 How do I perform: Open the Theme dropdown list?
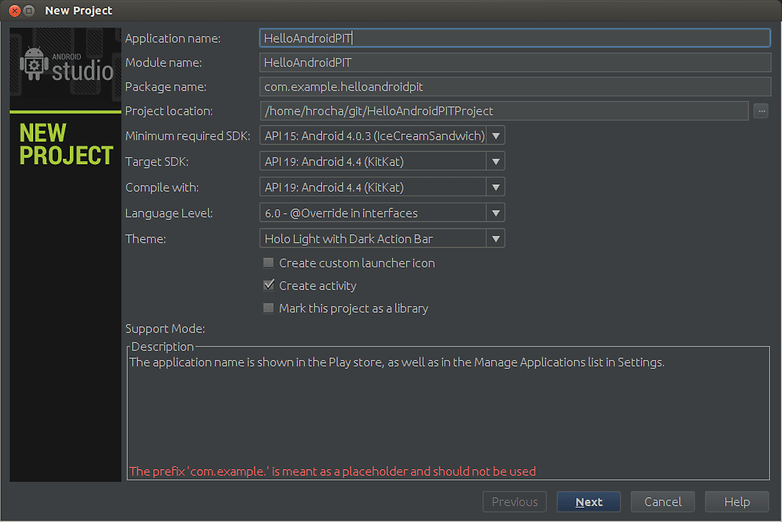(x=382, y=239)
